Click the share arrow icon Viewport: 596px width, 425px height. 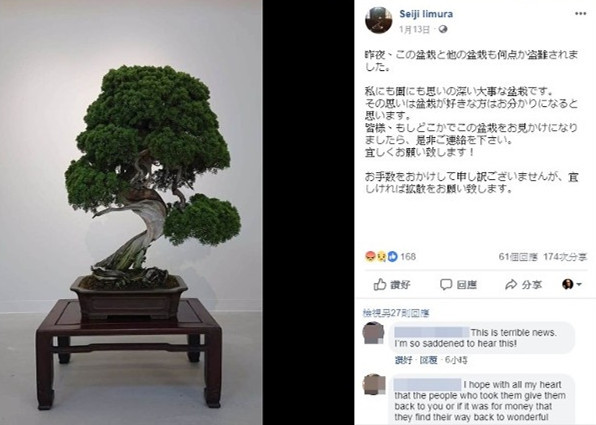511,284
